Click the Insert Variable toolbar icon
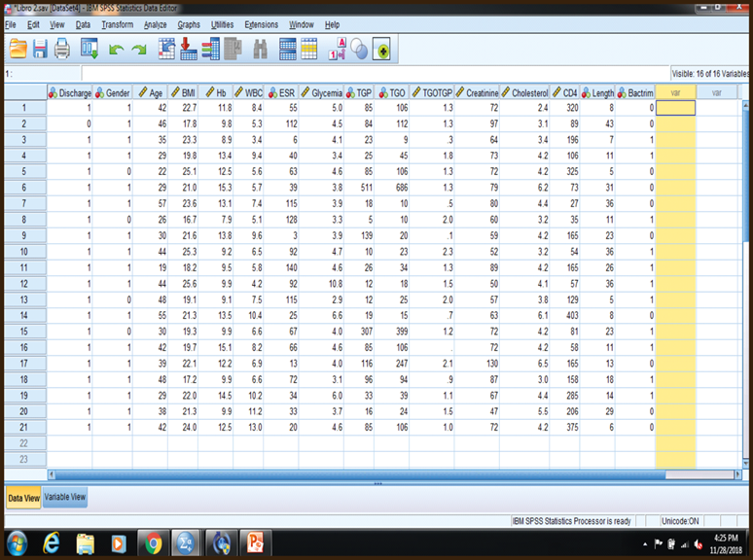 click(309, 49)
